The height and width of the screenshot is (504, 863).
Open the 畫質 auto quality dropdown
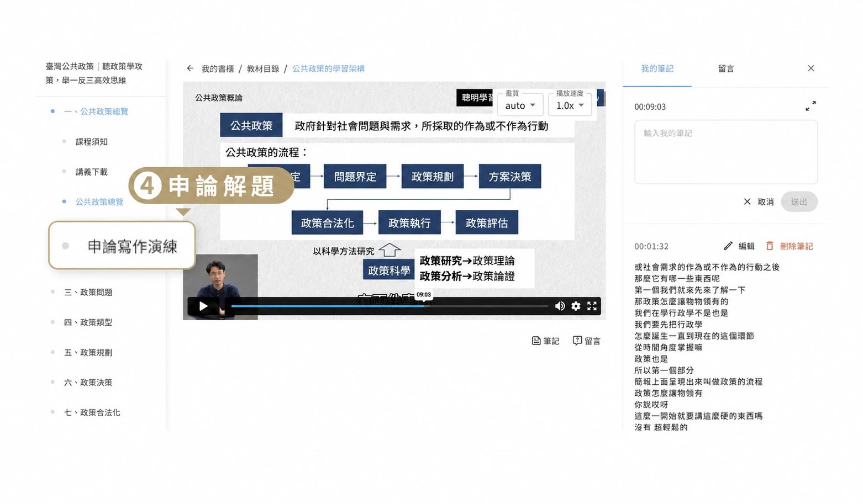pyautogui.click(x=520, y=105)
